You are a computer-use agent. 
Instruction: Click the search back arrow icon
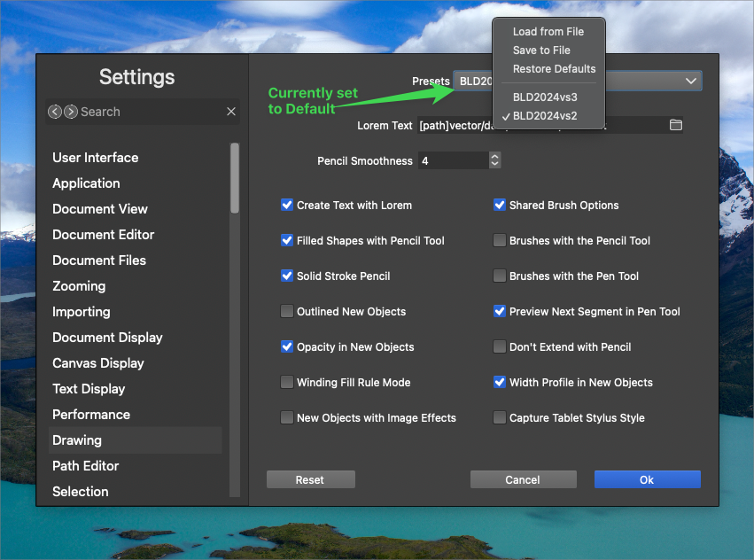click(x=55, y=112)
